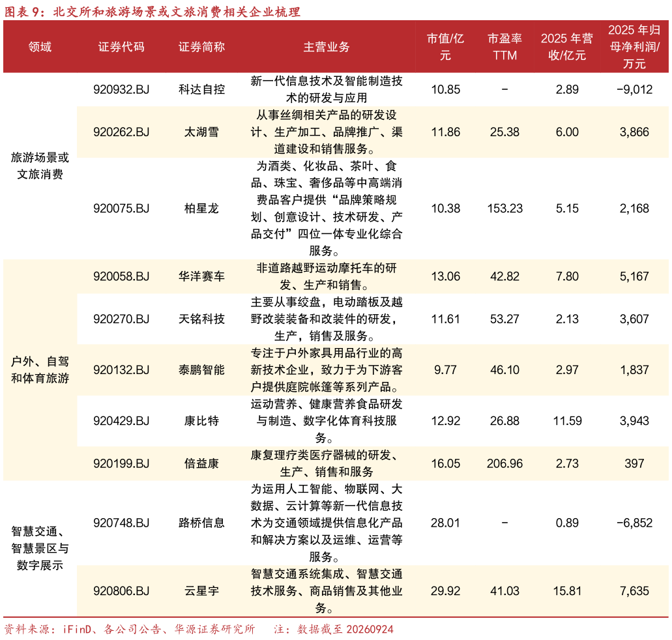Select the 证券简称 column header
Viewport: 672px width, 640px height.
[x=201, y=47]
